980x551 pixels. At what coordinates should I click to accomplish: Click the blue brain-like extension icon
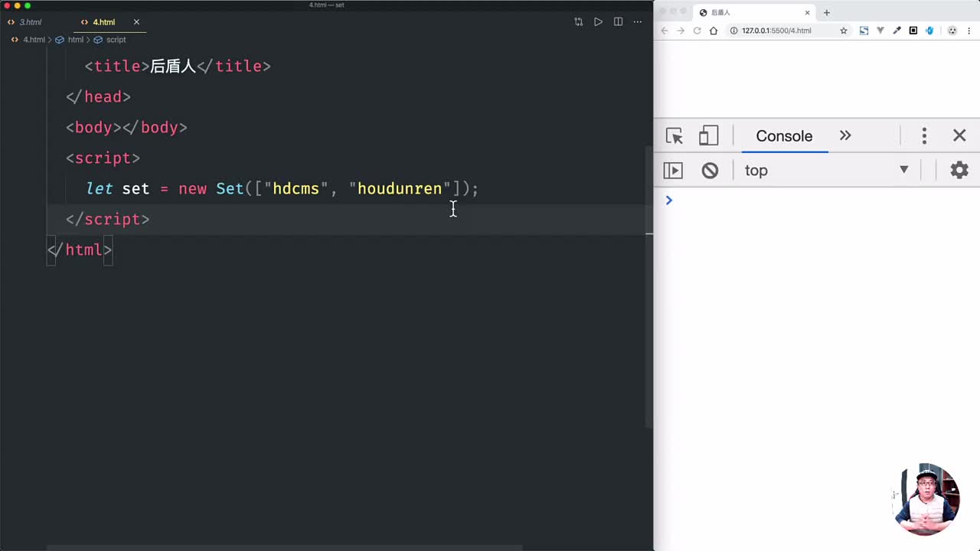[x=929, y=31]
